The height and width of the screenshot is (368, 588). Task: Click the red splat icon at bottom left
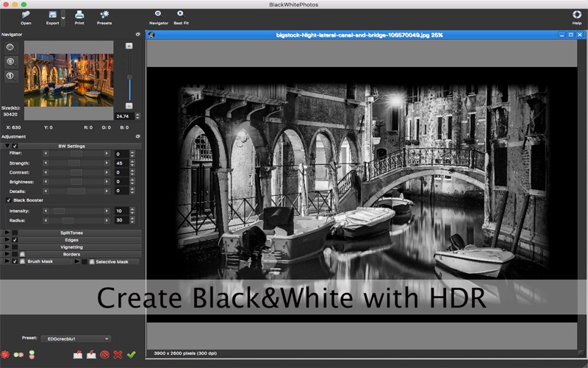(5, 354)
